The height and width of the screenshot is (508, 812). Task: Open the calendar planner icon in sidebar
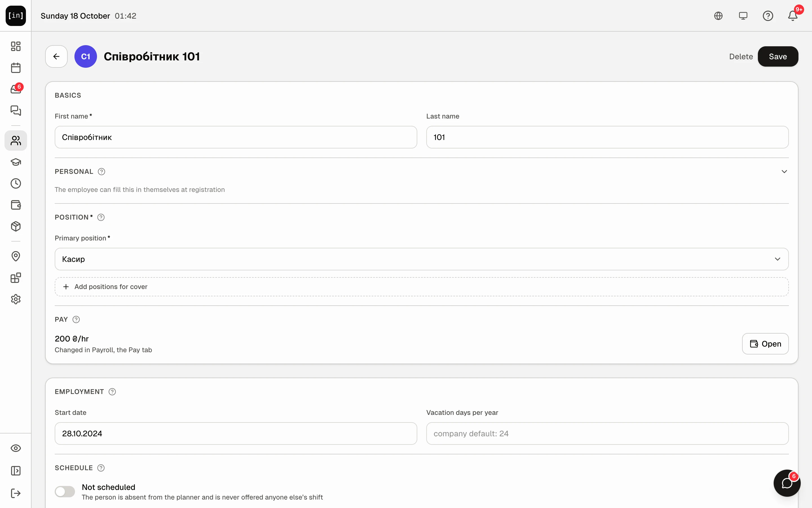tap(16, 68)
